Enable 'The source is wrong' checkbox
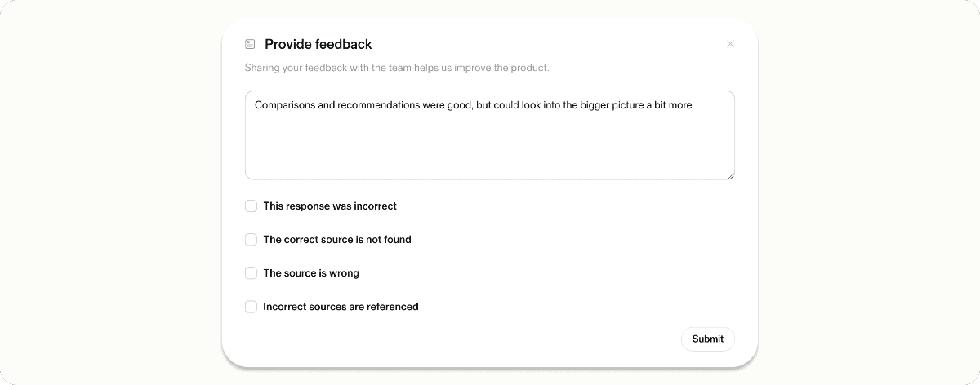Viewport: 980px width, 385px height. tap(252, 273)
